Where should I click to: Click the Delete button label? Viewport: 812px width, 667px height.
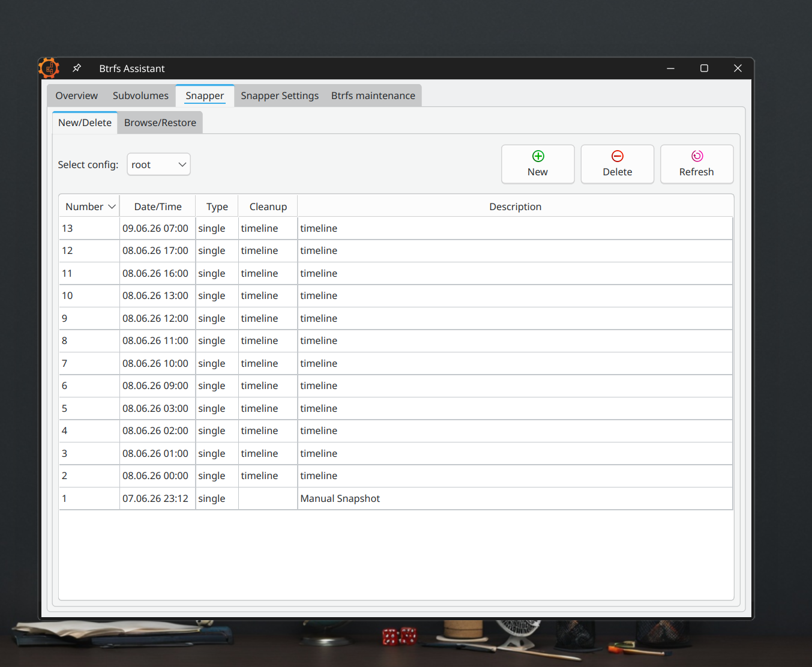pyautogui.click(x=618, y=172)
